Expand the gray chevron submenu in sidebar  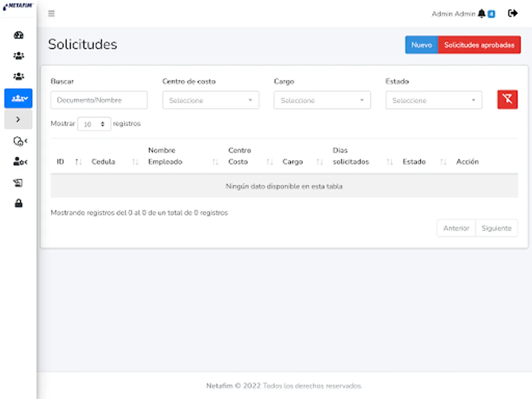coord(18,119)
